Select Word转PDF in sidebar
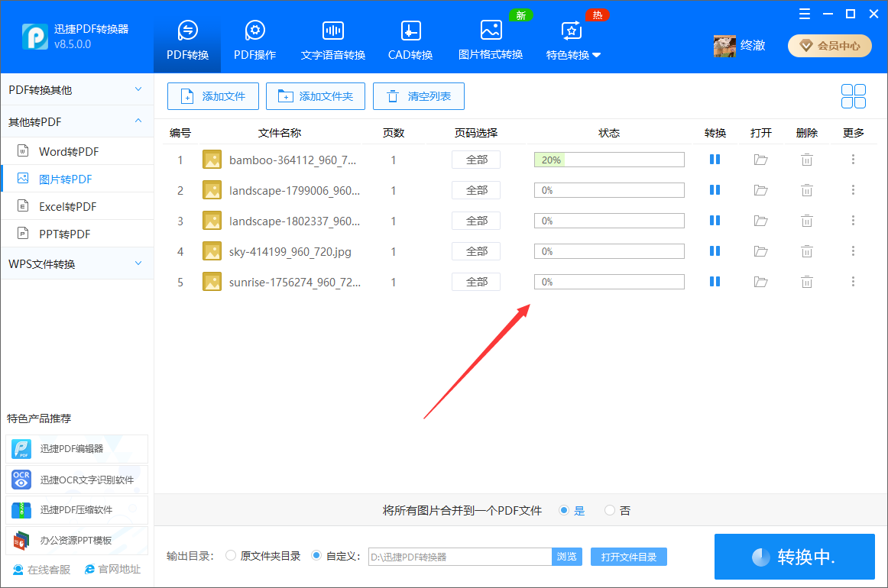This screenshot has width=888, height=588. [x=77, y=151]
